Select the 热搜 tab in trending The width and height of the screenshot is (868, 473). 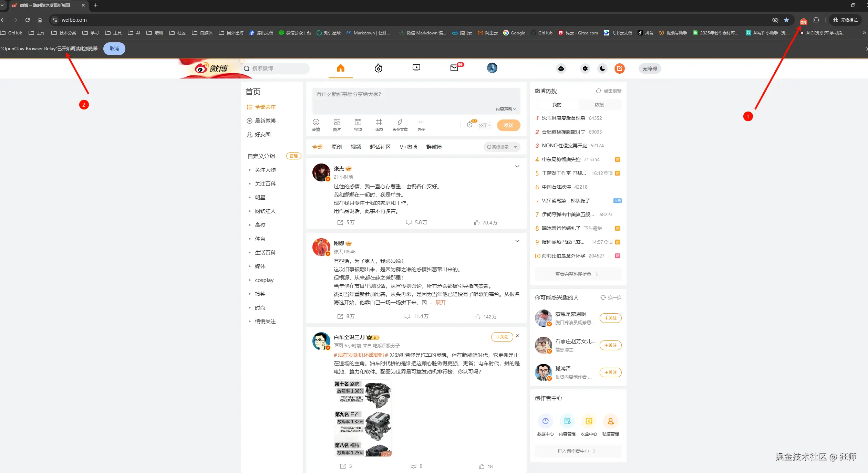click(599, 105)
